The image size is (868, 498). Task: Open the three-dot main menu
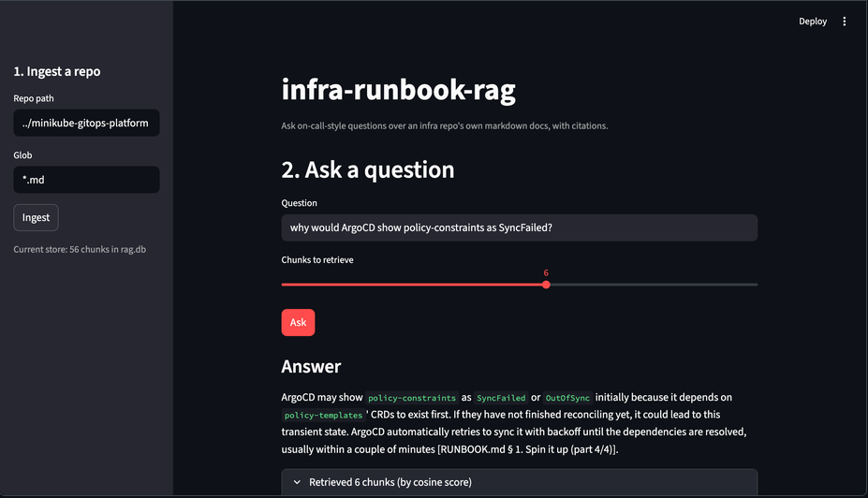tap(845, 21)
